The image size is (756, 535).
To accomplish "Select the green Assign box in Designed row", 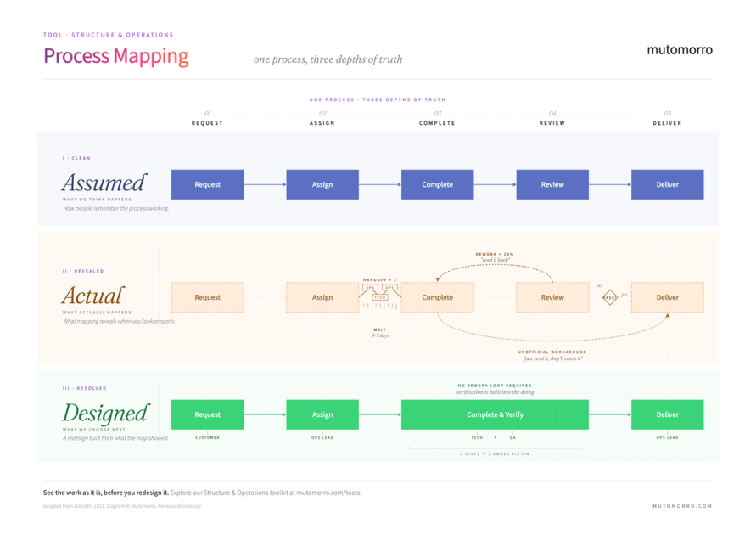I will pyautogui.click(x=322, y=414).
